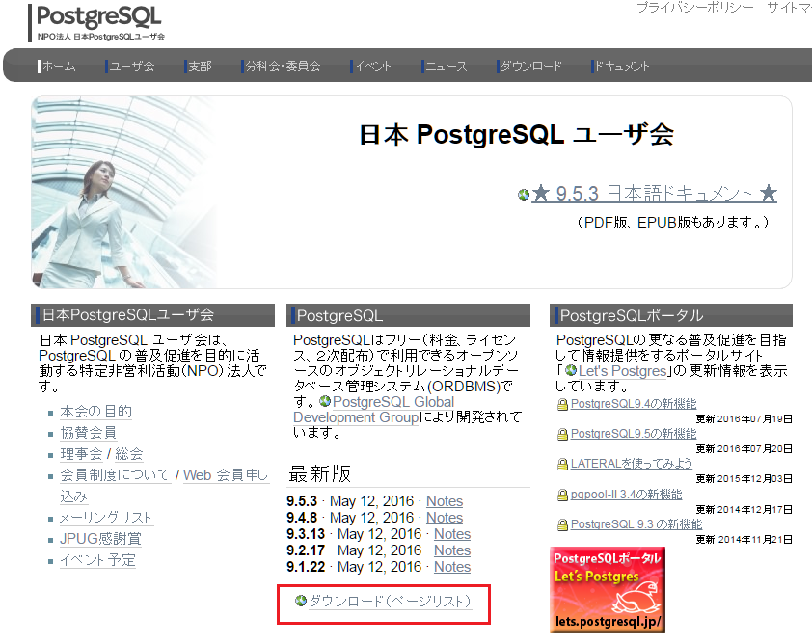The image size is (812, 644).
Task: Click the プライバシーポリシー link at top
Action: 695,8
